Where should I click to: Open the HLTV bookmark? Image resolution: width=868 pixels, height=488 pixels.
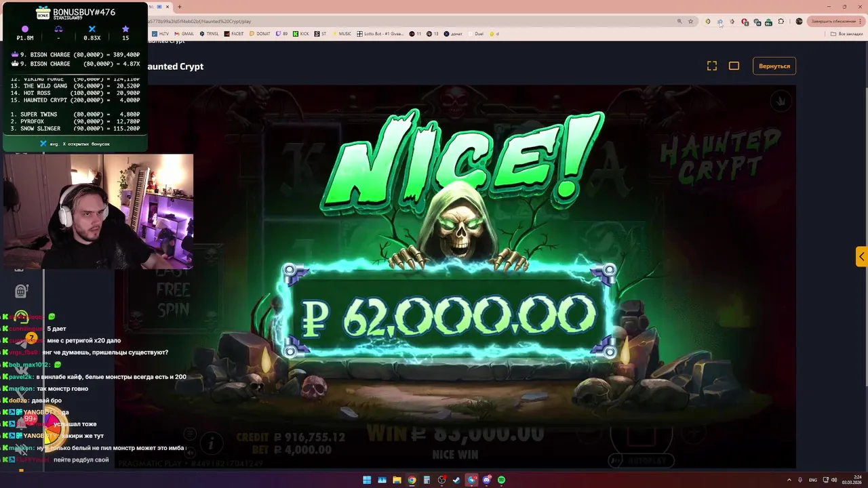(160, 33)
